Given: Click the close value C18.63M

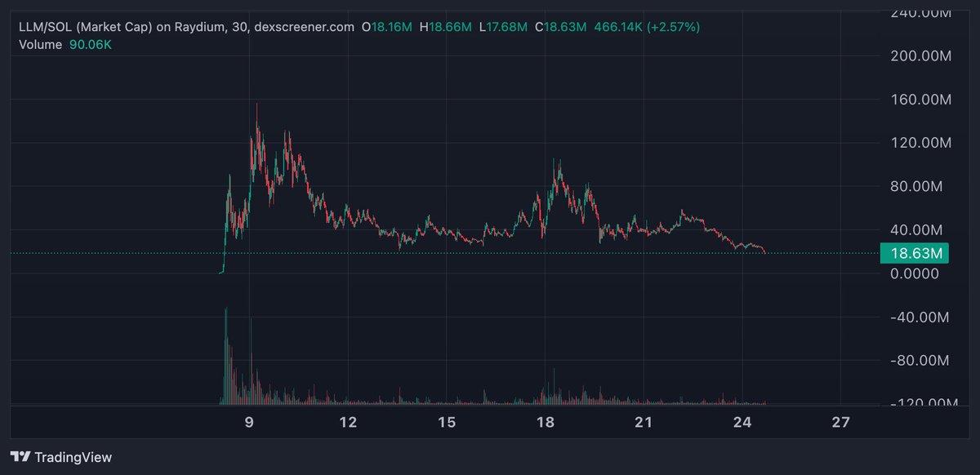Looking at the screenshot, I should point(561,27).
